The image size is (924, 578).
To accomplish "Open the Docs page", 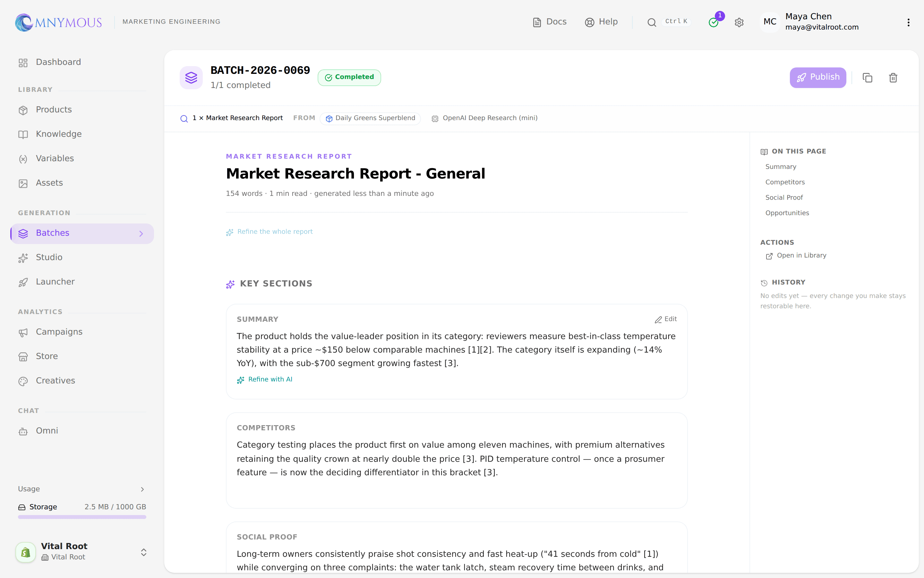I will coord(550,22).
